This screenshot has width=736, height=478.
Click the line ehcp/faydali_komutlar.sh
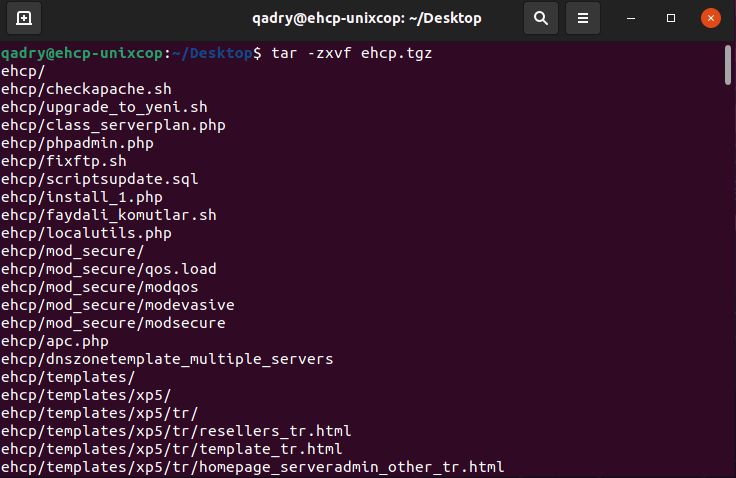coord(109,215)
